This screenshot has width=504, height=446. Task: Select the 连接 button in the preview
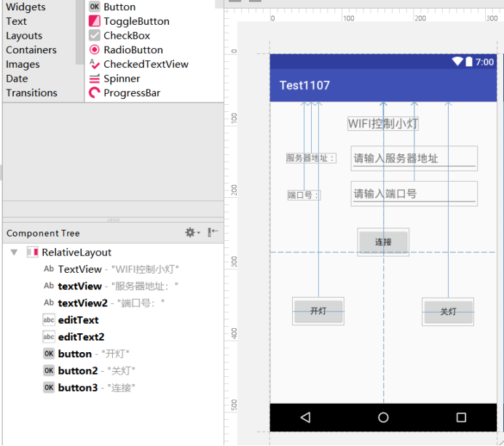tap(383, 242)
